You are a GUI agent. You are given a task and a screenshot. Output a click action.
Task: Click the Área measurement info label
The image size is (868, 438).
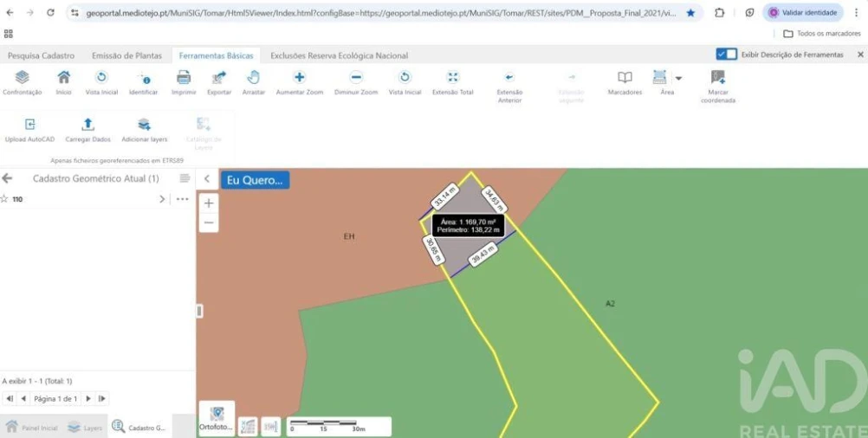coord(469,225)
